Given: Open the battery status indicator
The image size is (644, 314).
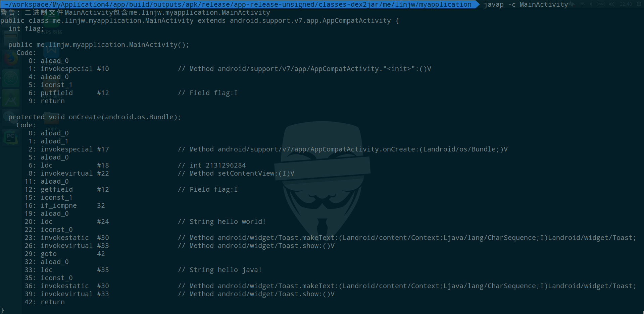Looking at the screenshot, I should (601, 4).
